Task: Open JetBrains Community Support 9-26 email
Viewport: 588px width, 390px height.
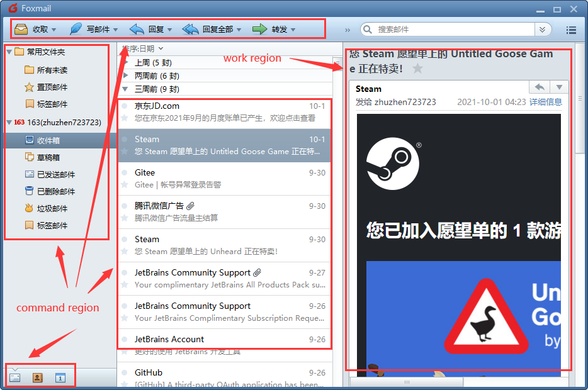Action: [x=224, y=312]
